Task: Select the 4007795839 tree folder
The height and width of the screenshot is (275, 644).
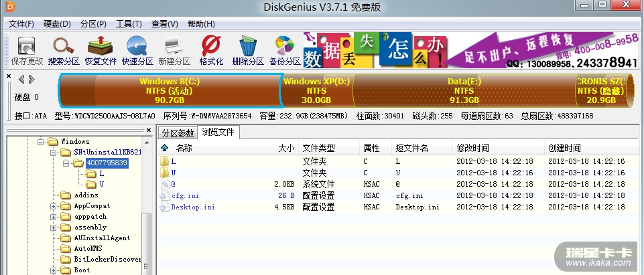Action: [107, 163]
